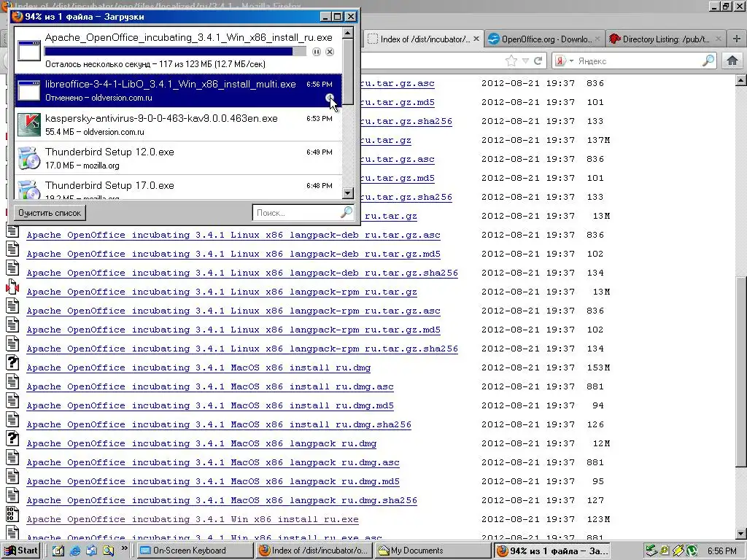Cancel the Apache OpenOffice download in progress

[330, 52]
